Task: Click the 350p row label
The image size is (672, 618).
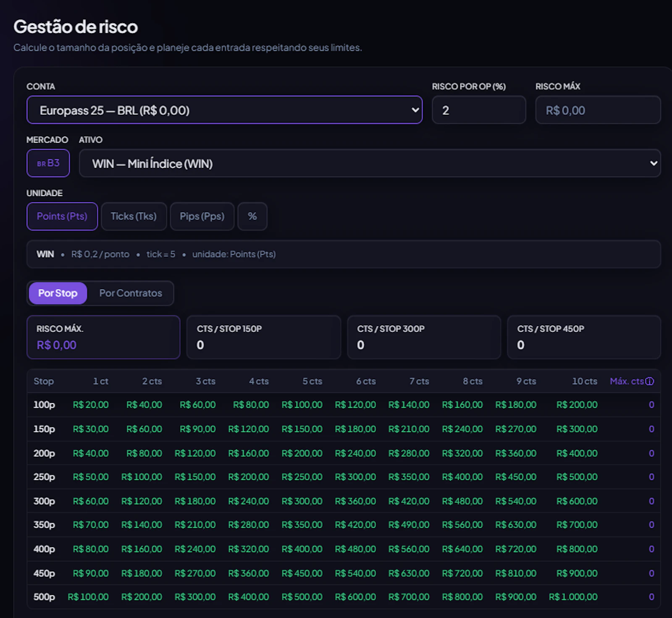Action: pyautogui.click(x=44, y=525)
